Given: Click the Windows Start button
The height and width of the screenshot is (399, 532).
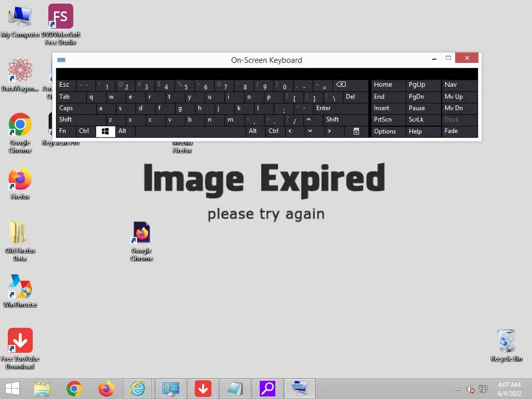Looking at the screenshot, I should tap(12, 389).
